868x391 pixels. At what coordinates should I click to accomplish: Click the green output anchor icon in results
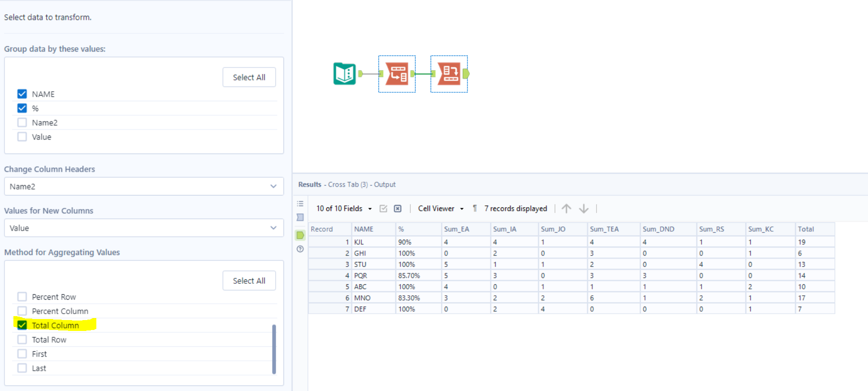pyautogui.click(x=300, y=235)
